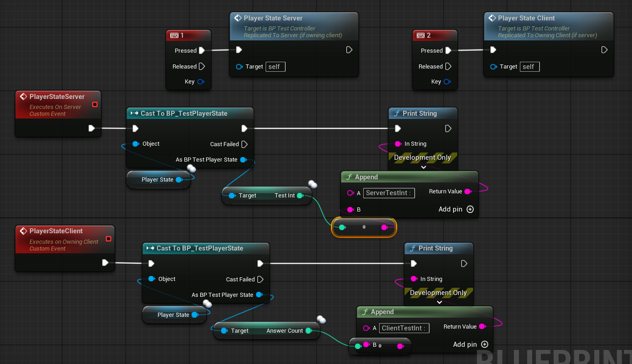Click exec output pin of Player State Client node
The image size is (632, 364).
point(604,50)
